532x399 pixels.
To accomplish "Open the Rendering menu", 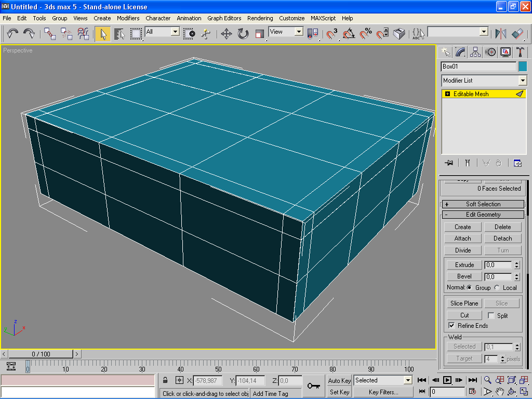I will pos(260,18).
